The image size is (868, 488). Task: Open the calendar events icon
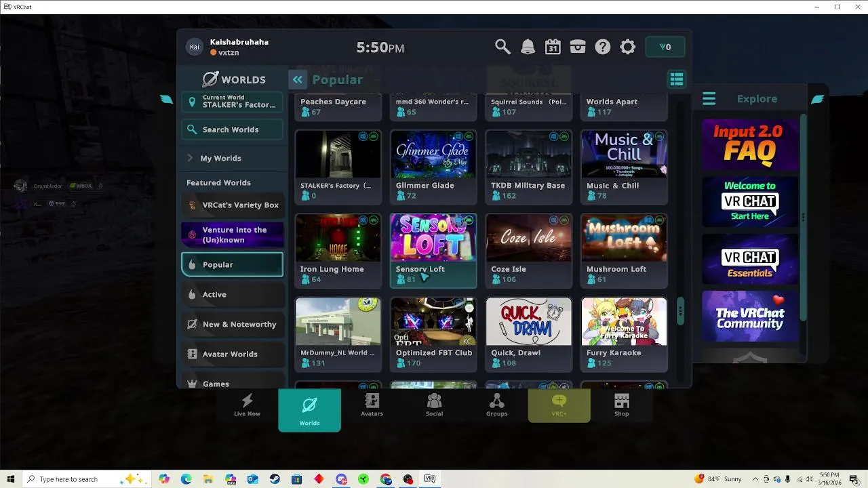tap(553, 47)
